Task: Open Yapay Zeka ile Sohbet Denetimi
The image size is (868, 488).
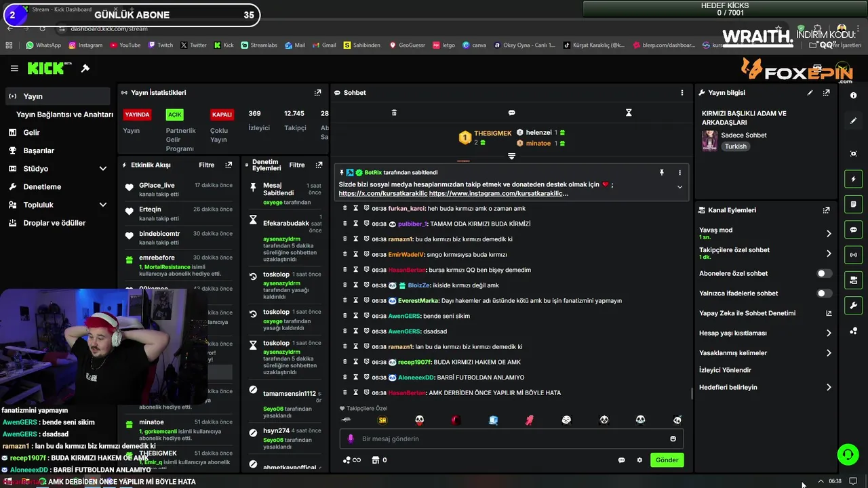Action: point(765,313)
